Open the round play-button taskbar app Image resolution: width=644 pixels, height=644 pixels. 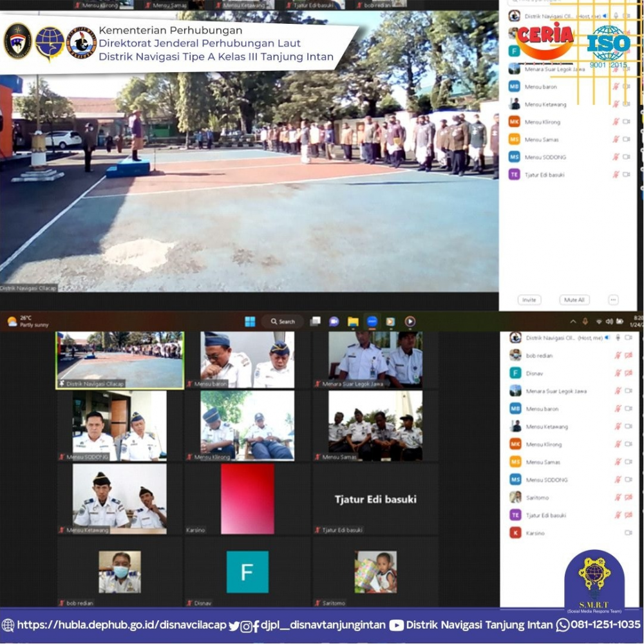410,321
